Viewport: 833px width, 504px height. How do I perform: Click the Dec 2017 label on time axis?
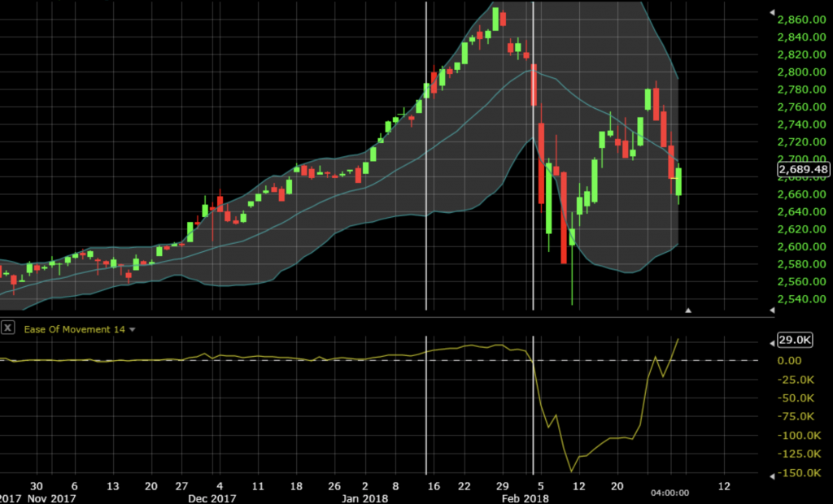[x=214, y=497]
